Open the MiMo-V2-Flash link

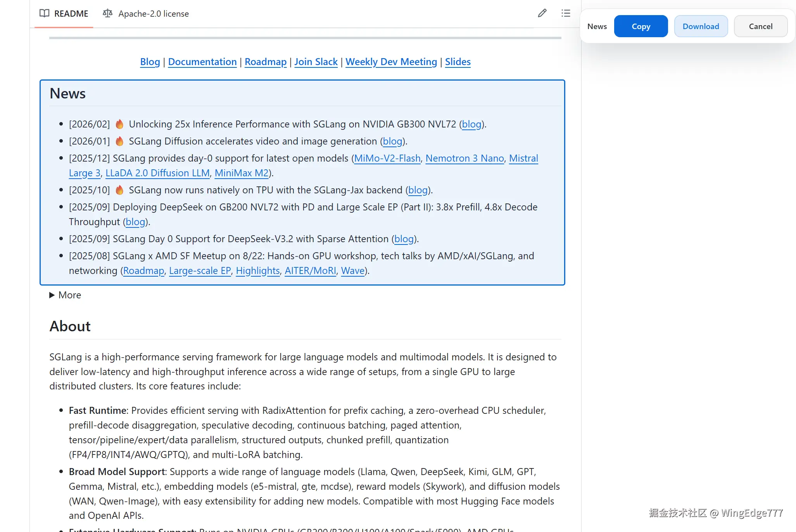click(387, 158)
